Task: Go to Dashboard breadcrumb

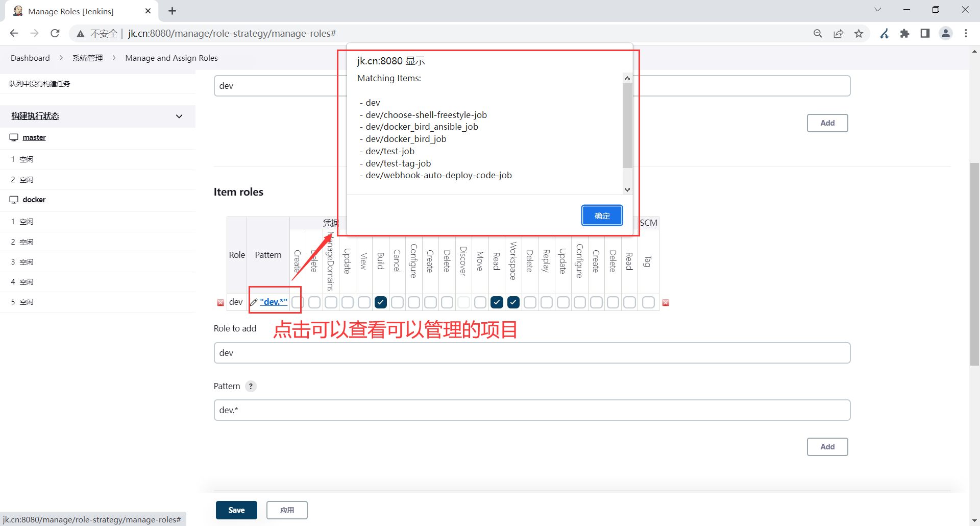Action: pos(30,58)
